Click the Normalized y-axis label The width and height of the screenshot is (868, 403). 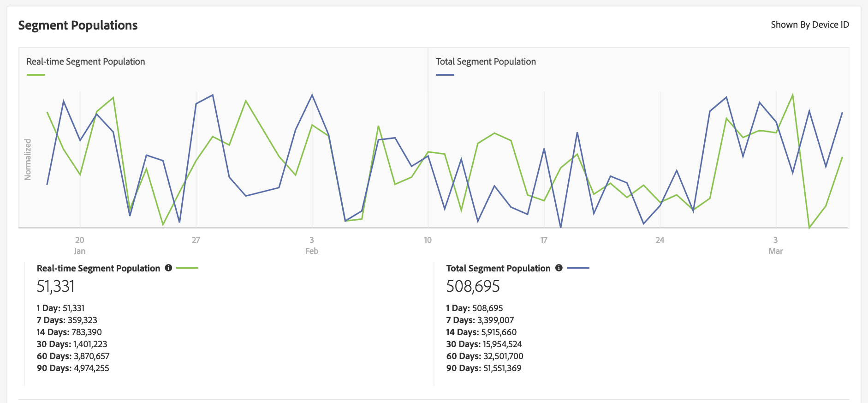[x=28, y=159]
